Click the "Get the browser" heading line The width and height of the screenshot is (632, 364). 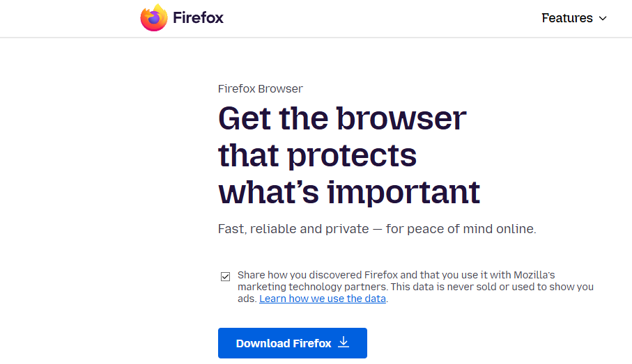[342, 118]
